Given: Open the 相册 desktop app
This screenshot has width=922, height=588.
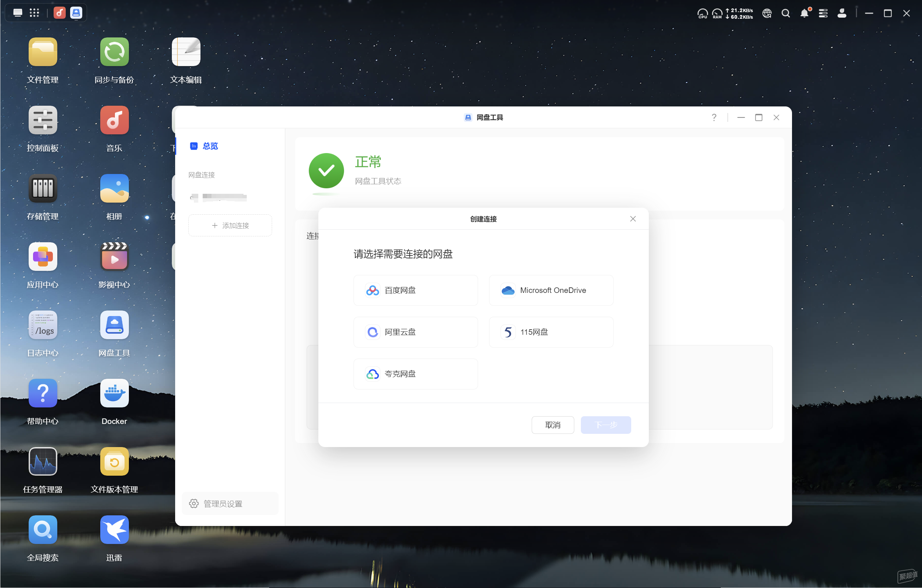Looking at the screenshot, I should click(114, 188).
